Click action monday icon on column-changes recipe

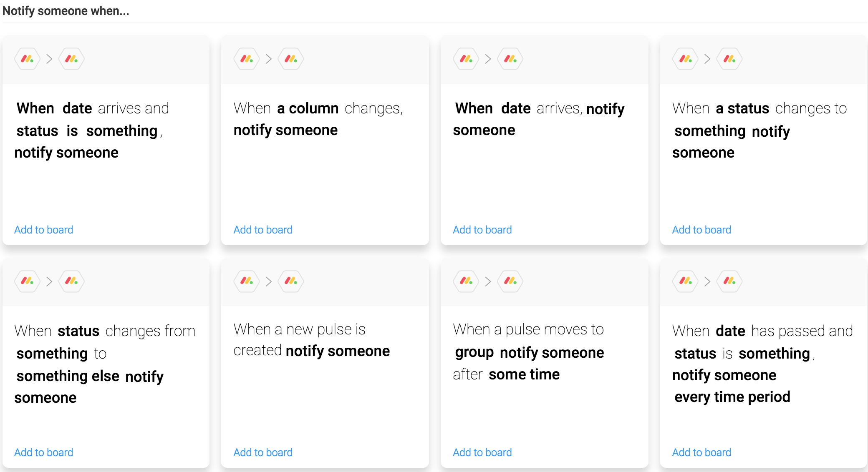point(291,59)
